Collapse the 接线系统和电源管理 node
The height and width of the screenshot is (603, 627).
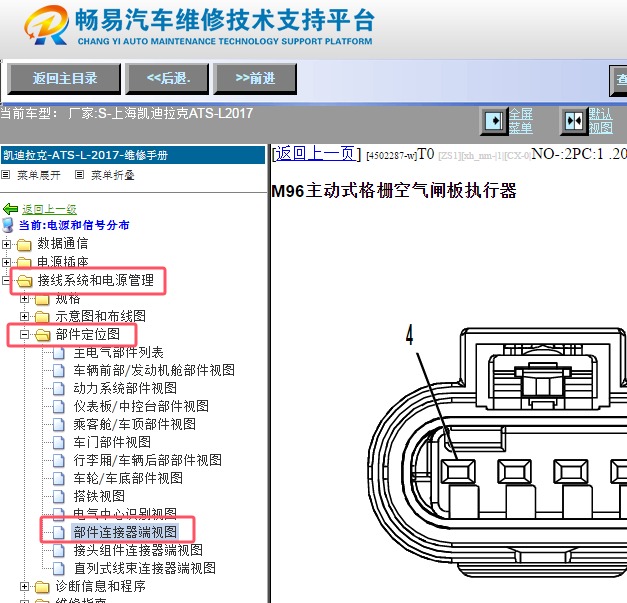click(x=6, y=280)
